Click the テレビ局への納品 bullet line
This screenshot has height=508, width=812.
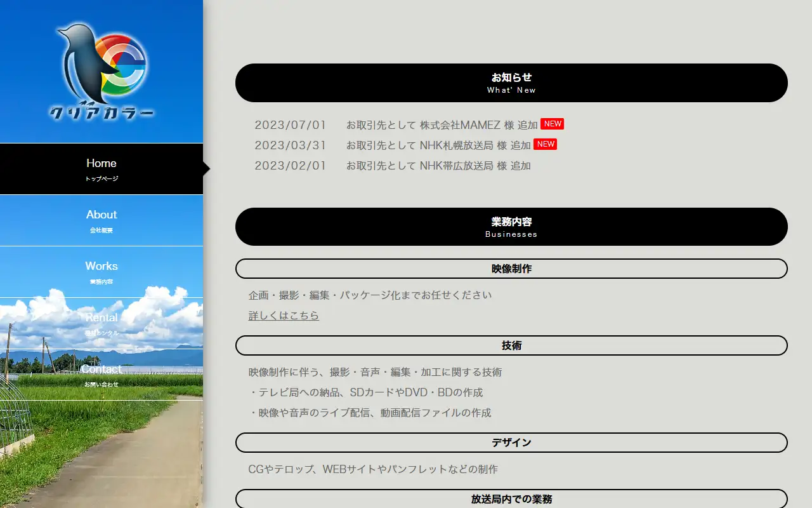(366, 392)
